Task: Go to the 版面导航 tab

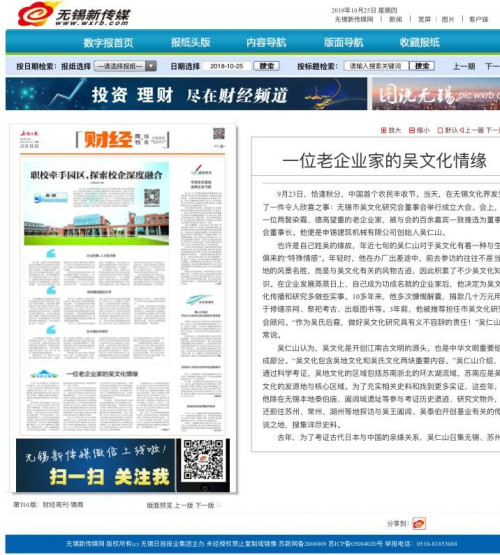Action: point(343,42)
